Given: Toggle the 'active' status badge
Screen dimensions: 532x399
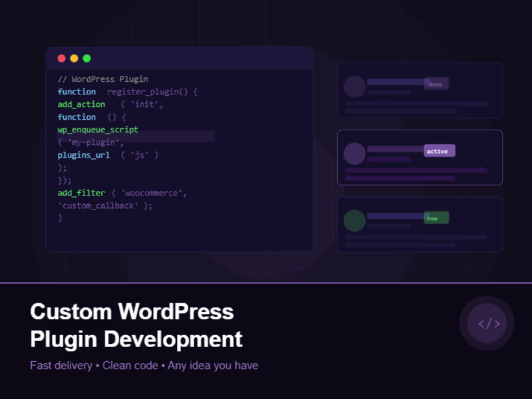Looking at the screenshot, I should tap(439, 151).
